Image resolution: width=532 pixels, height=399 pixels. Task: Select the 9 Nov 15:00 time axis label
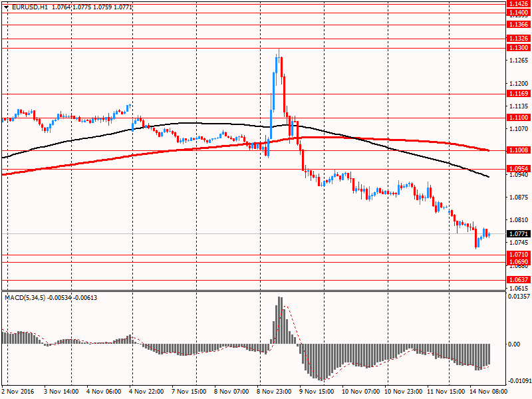point(317,392)
